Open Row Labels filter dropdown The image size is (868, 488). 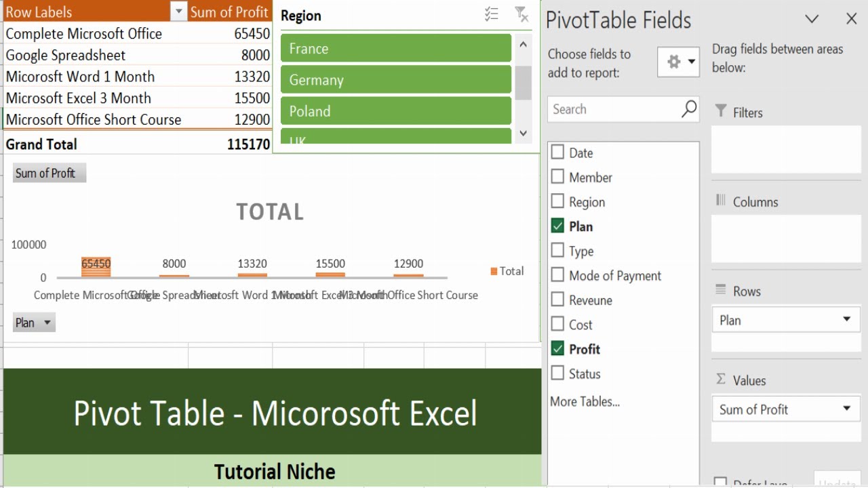(178, 12)
